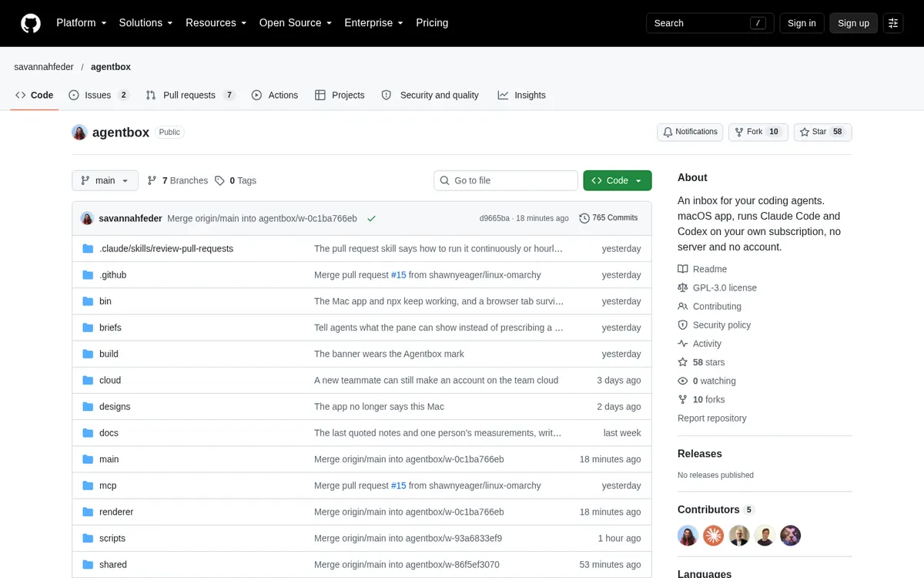Switch to the Issues tab
The image size is (924, 578).
tap(99, 95)
